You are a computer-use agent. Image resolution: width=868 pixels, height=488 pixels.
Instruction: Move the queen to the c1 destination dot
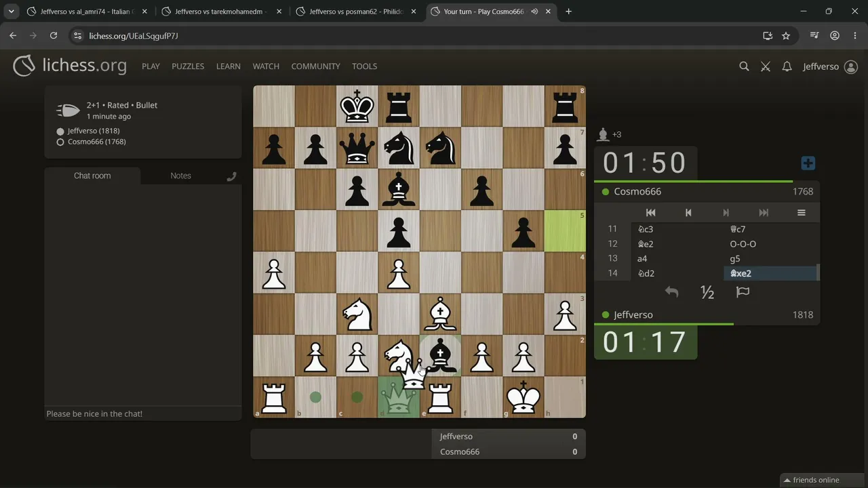pos(357,397)
